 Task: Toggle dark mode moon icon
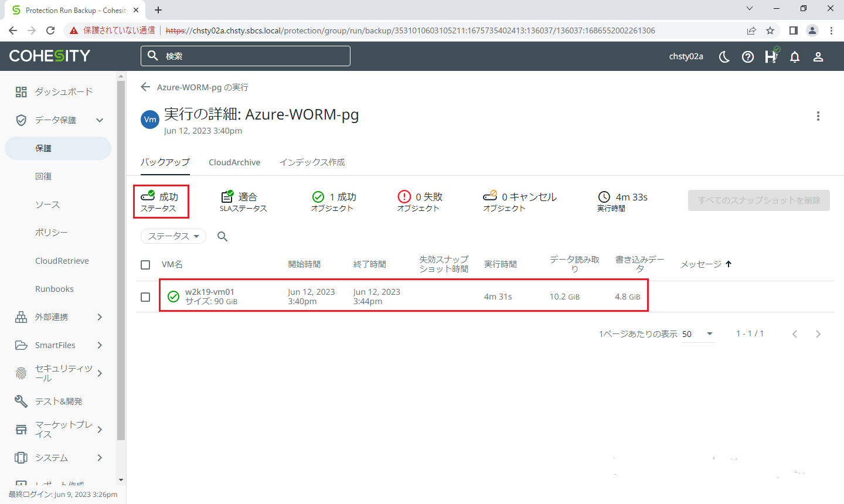pyautogui.click(x=724, y=56)
